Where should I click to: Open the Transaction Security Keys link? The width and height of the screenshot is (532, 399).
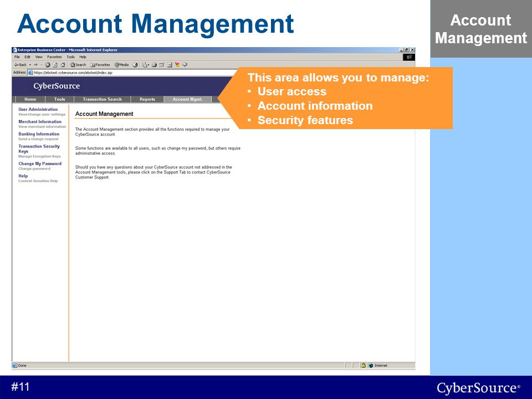click(x=39, y=149)
